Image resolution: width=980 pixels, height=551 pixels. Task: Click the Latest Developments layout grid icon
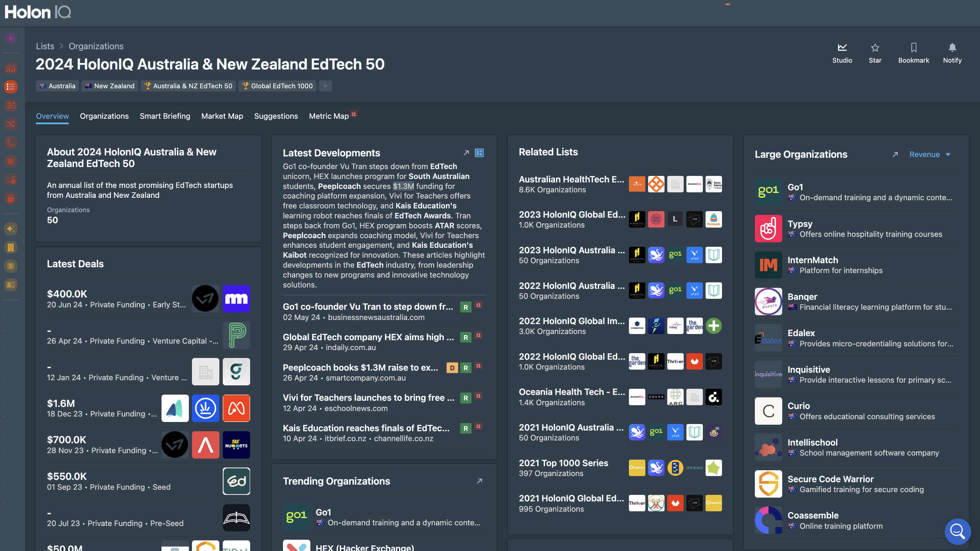[479, 153]
